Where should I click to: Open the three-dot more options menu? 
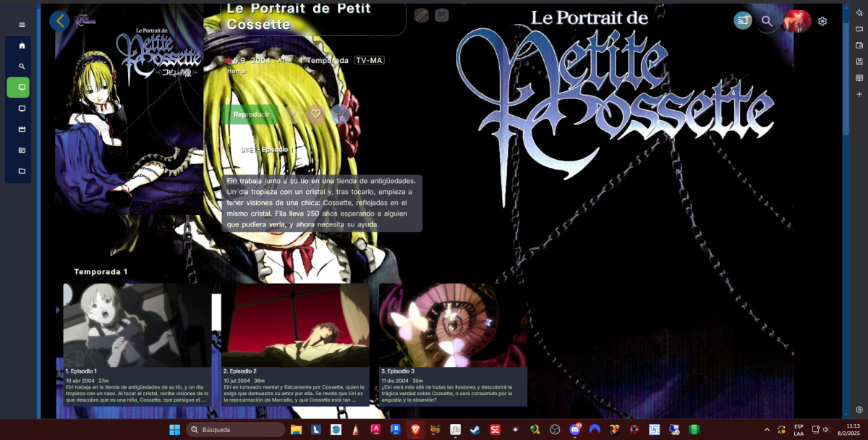click(x=341, y=114)
